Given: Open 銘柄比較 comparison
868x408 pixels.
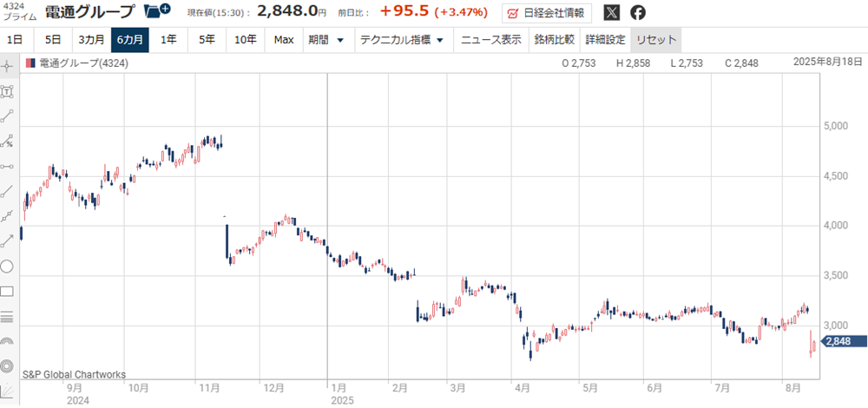Looking at the screenshot, I should [554, 40].
